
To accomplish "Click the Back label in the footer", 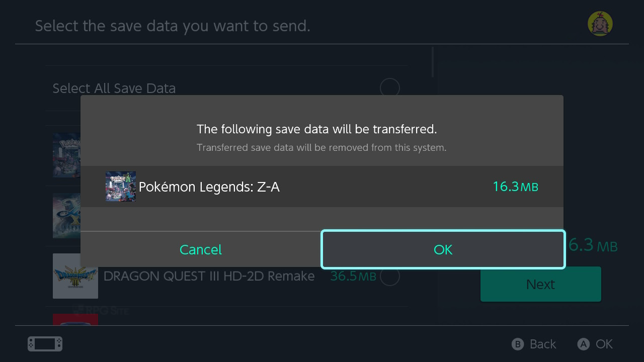I will pyautogui.click(x=542, y=344).
